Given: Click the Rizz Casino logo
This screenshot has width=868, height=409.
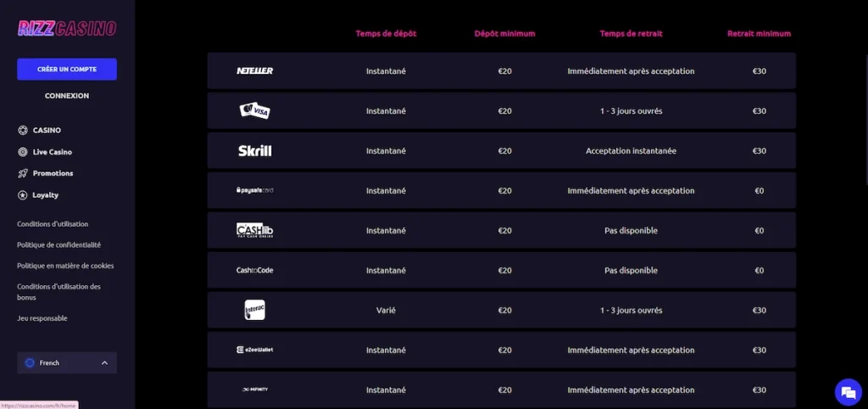Looking at the screenshot, I should coord(67,29).
